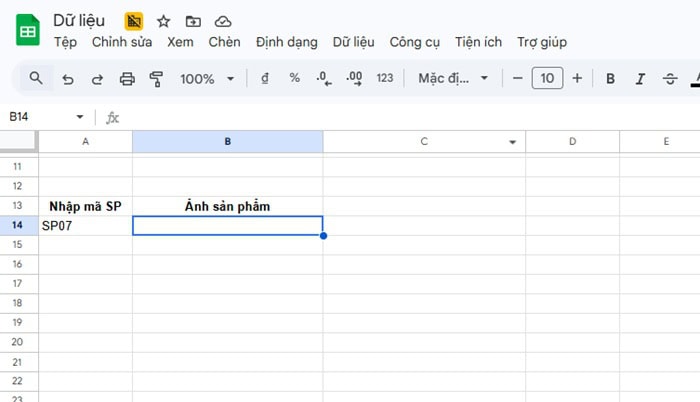
Task: Star this document as favorite
Action: click(x=163, y=21)
